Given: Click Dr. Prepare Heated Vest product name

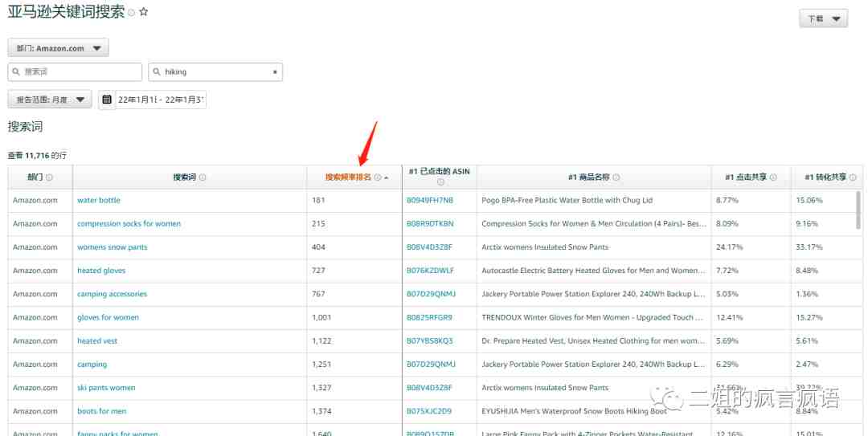Looking at the screenshot, I should (593, 340).
